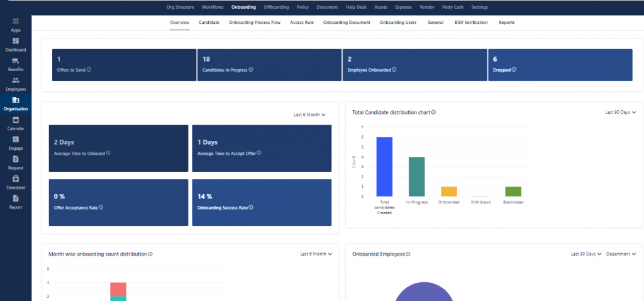Click the purple Onboarded Employees pie chart

coord(424,292)
